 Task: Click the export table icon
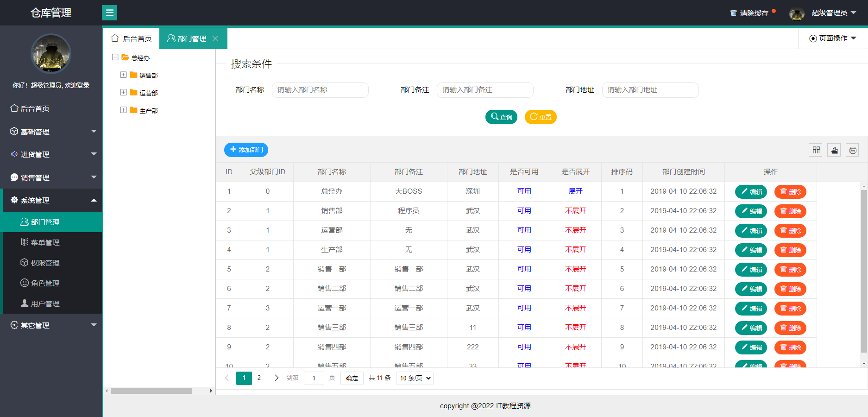pos(834,150)
